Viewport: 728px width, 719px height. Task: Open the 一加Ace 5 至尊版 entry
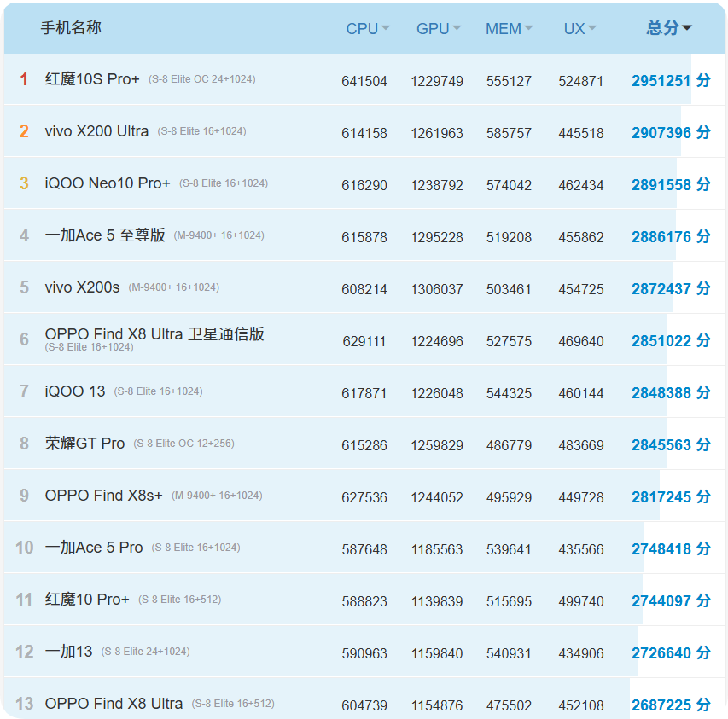[x=105, y=235]
